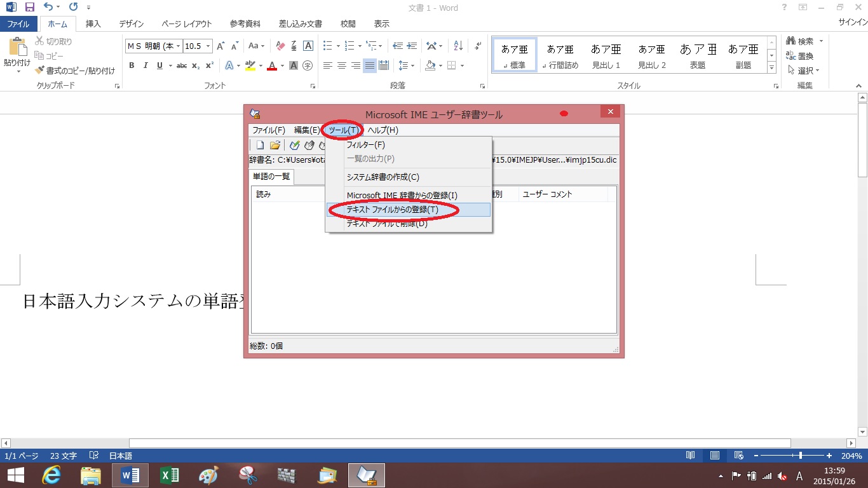Open the font size dropdown 10.5
This screenshot has width=868, height=488.
click(208, 46)
